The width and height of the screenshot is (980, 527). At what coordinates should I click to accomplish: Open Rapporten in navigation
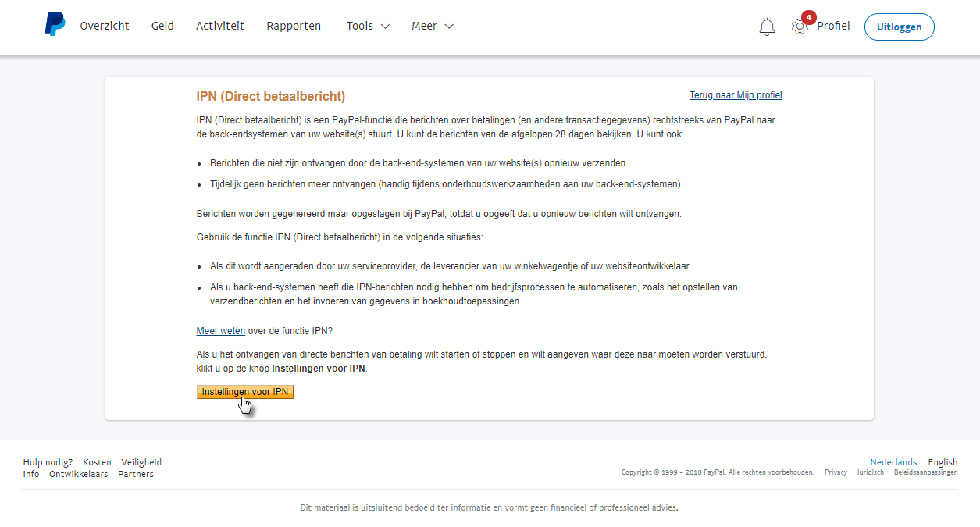pos(294,26)
